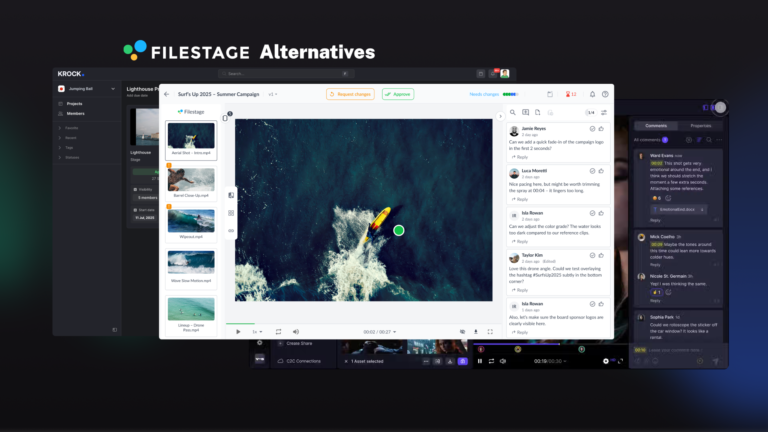This screenshot has width=768, height=432.
Task: Search comments with the magnifier icon
Action: (513, 113)
